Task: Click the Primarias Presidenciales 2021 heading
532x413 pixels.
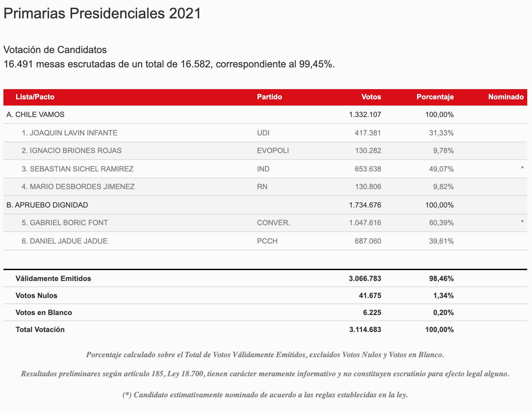Action: tap(102, 14)
